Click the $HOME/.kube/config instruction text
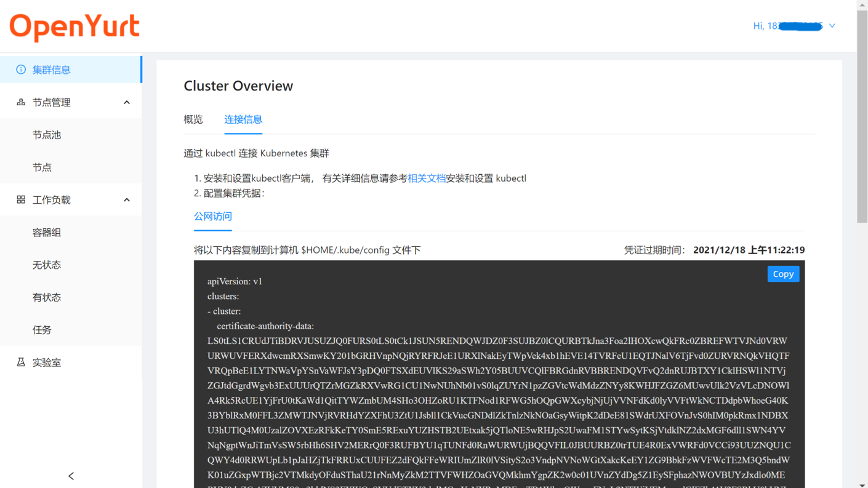 [307, 250]
